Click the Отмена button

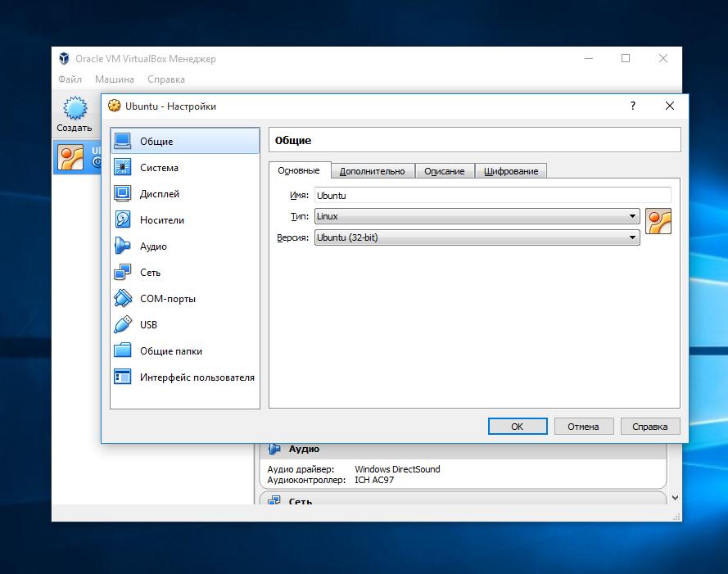[x=583, y=427]
